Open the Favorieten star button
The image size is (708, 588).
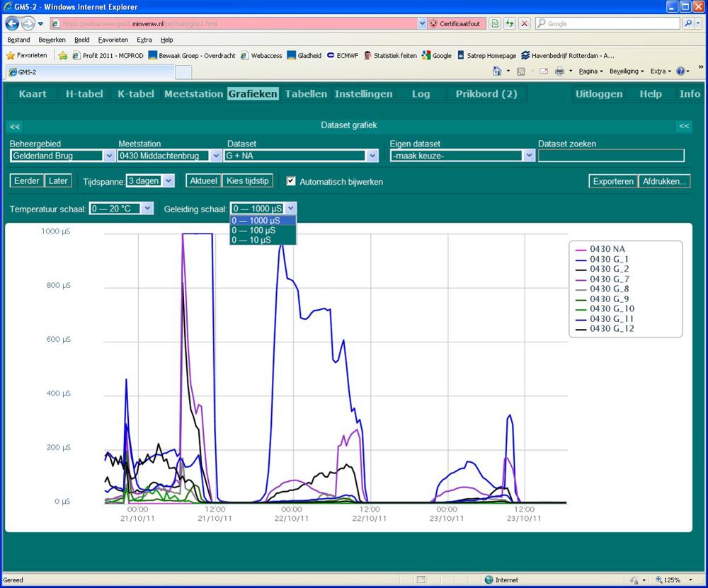[27, 55]
